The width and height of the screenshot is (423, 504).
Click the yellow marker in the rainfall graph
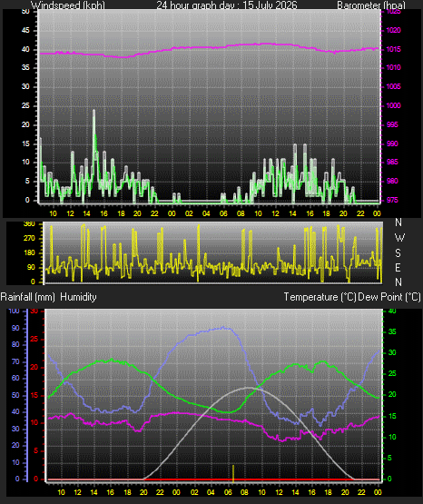233,473
